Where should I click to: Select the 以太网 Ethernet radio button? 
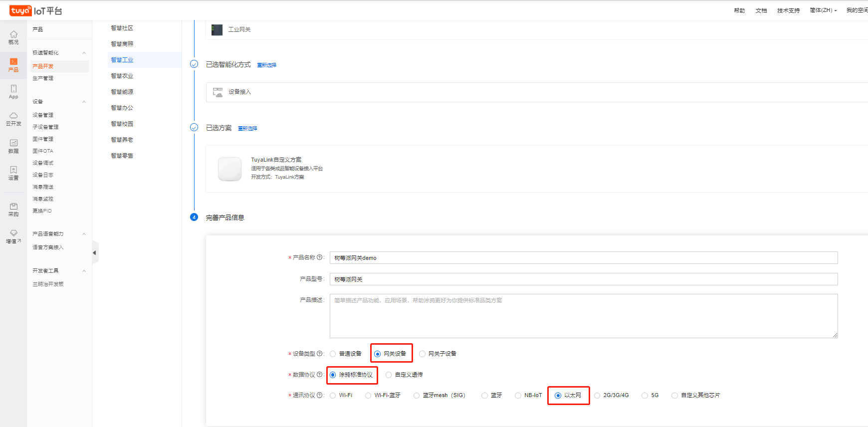tap(558, 396)
